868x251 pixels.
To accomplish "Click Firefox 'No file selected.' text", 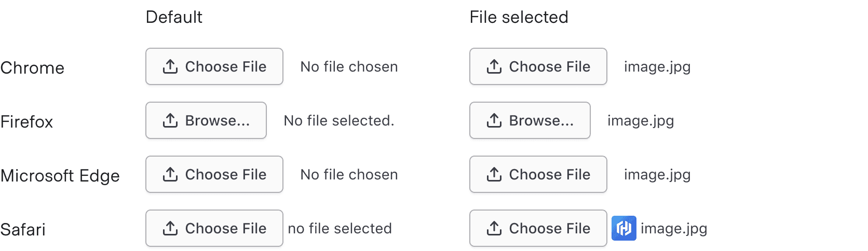I will [338, 121].
